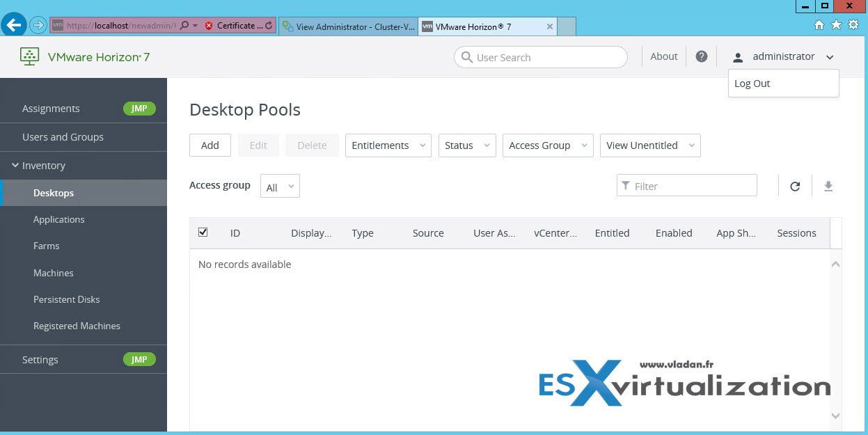868x435 pixels.
Task: Toggle the select-all checkbox in table header
Action: click(203, 232)
